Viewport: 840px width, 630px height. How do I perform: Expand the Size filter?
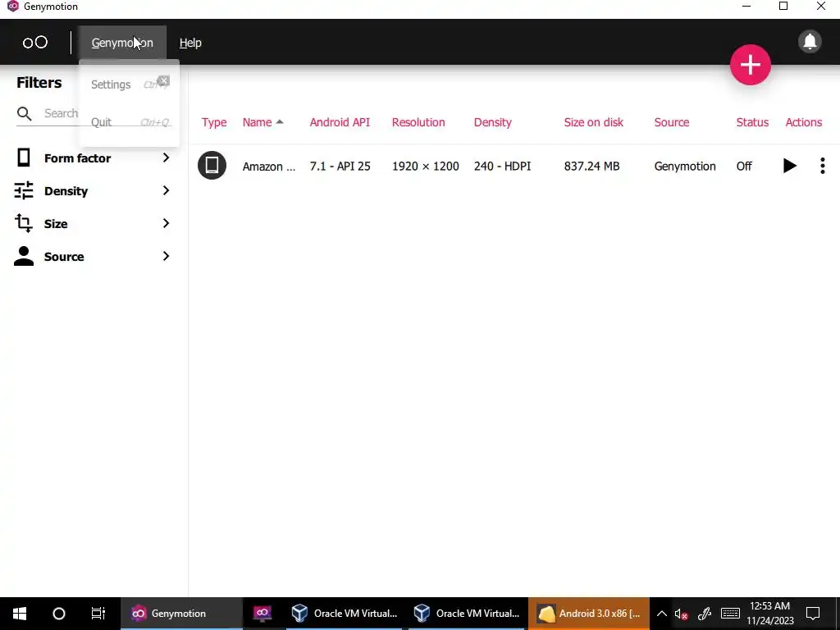tap(92, 223)
